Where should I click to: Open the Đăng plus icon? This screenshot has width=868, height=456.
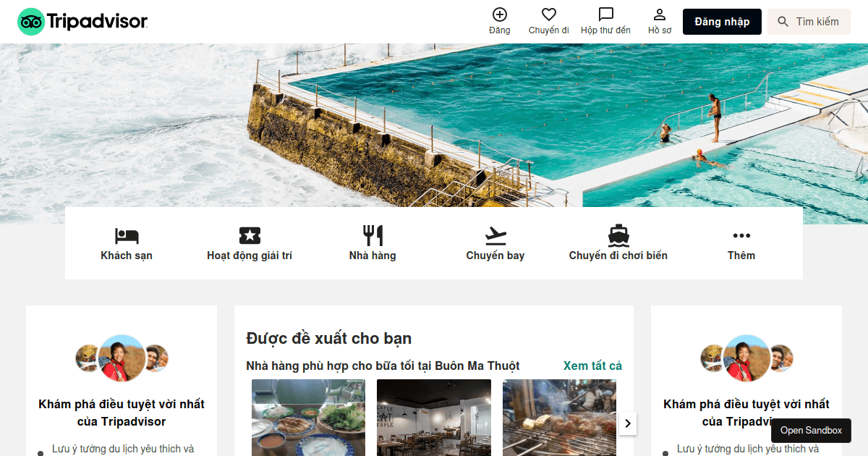(499, 14)
